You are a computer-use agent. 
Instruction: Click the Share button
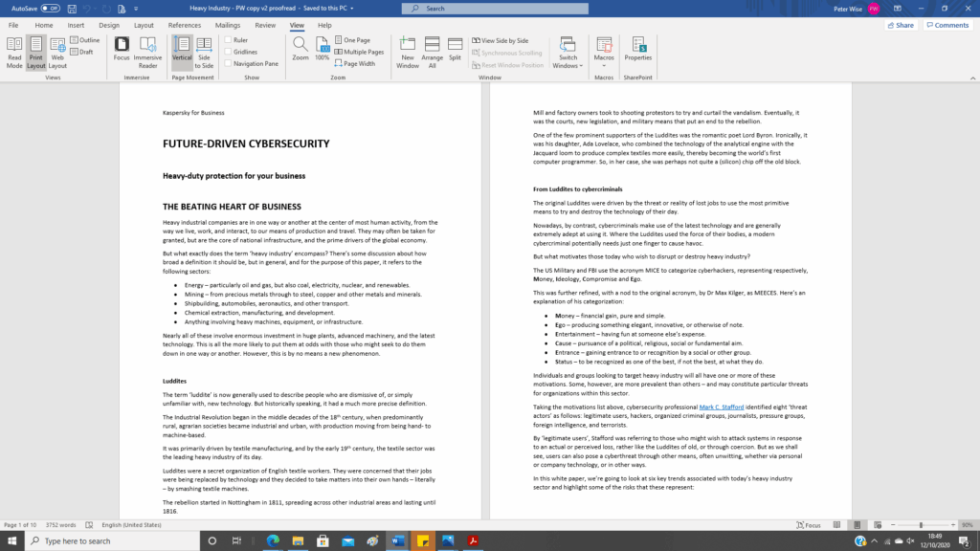point(899,25)
